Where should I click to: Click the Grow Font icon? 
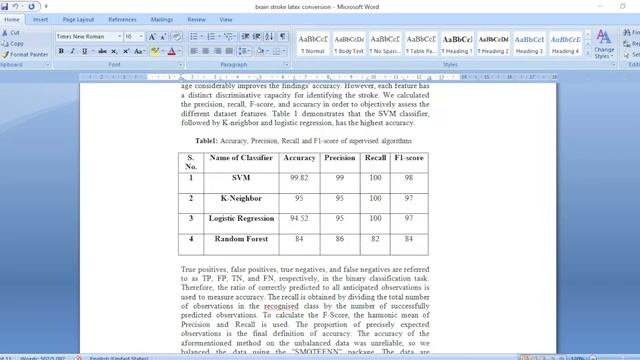tap(152, 37)
